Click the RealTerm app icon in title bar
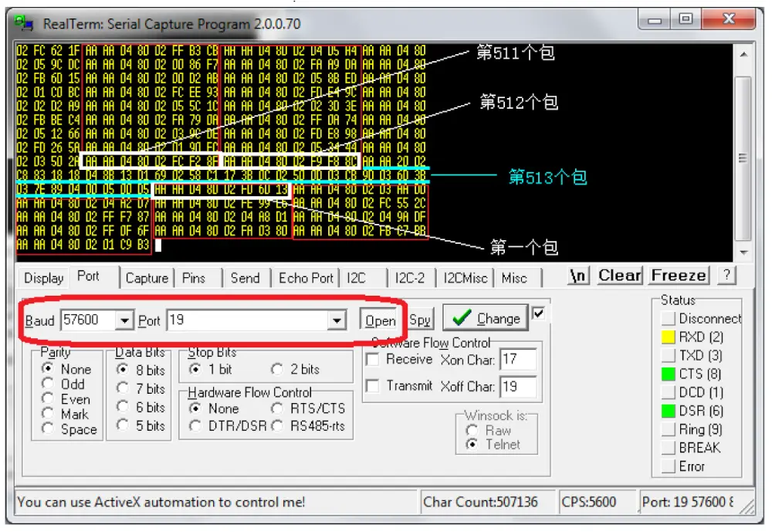This screenshot has height=532, width=772. click(23, 22)
